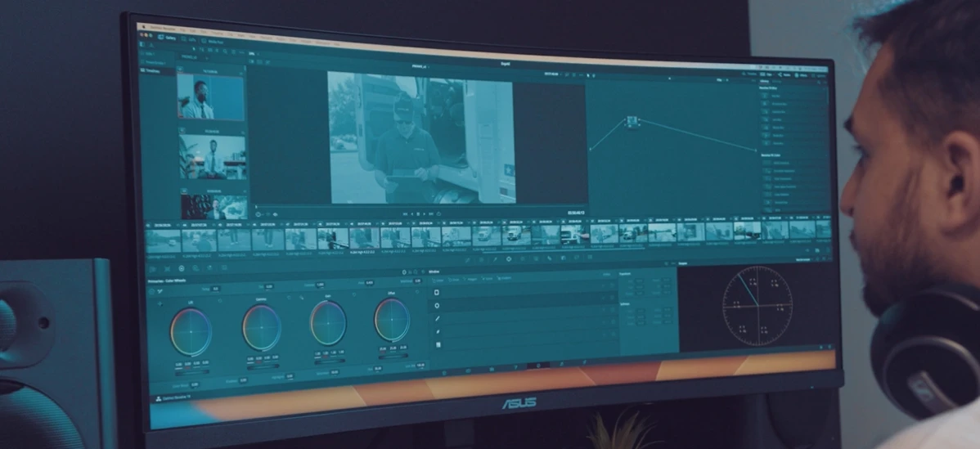Click the Gain color wheel
Viewport: 980px width, 449px height.
click(327, 323)
